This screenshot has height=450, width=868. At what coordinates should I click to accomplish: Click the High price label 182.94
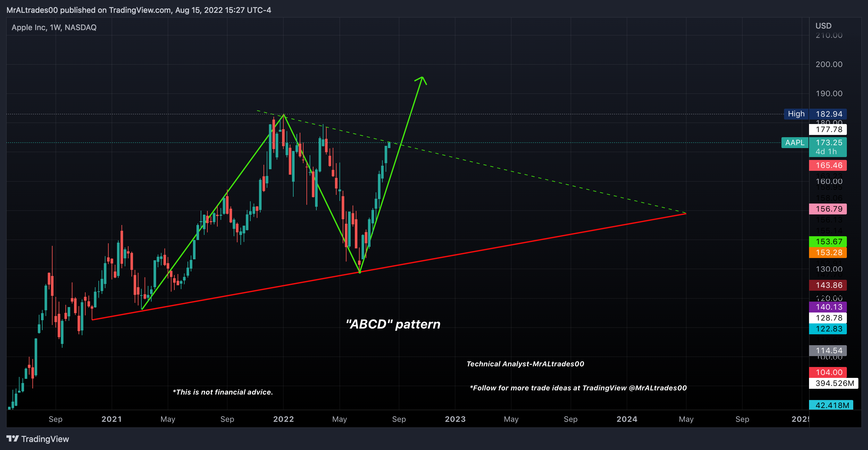828,114
